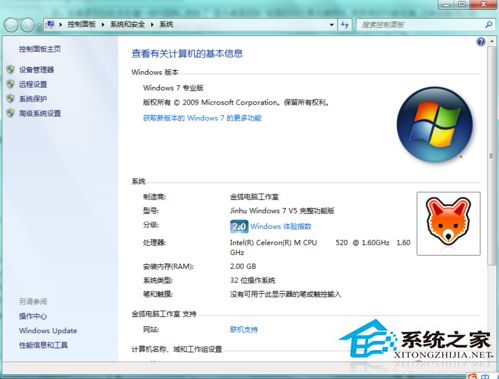Click the scrollbar up arrow
The height and width of the screenshot is (379, 499).
pos(491,42)
